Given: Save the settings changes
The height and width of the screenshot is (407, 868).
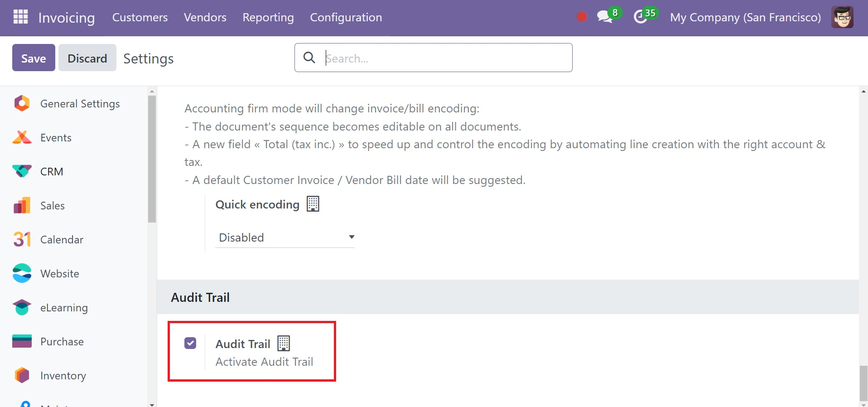Looking at the screenshot, I should point(34,58).
